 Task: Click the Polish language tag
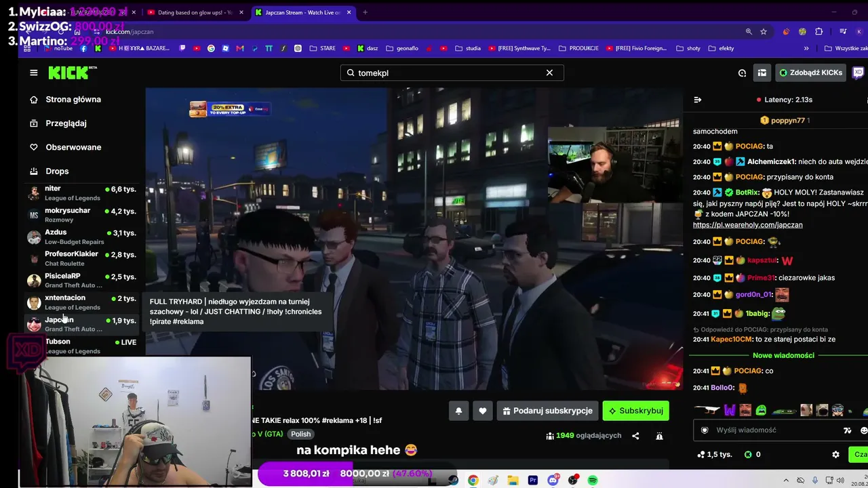300,434
